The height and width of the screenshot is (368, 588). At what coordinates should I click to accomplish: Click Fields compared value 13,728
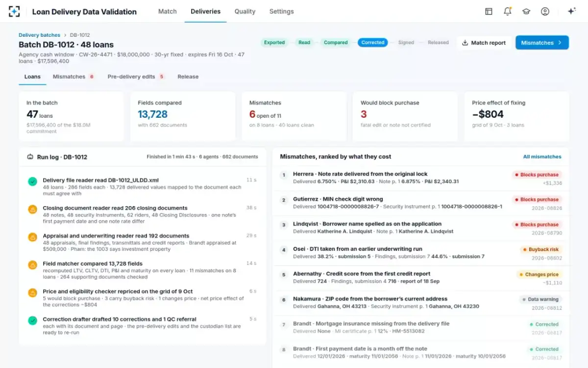(x=152, y=114)
